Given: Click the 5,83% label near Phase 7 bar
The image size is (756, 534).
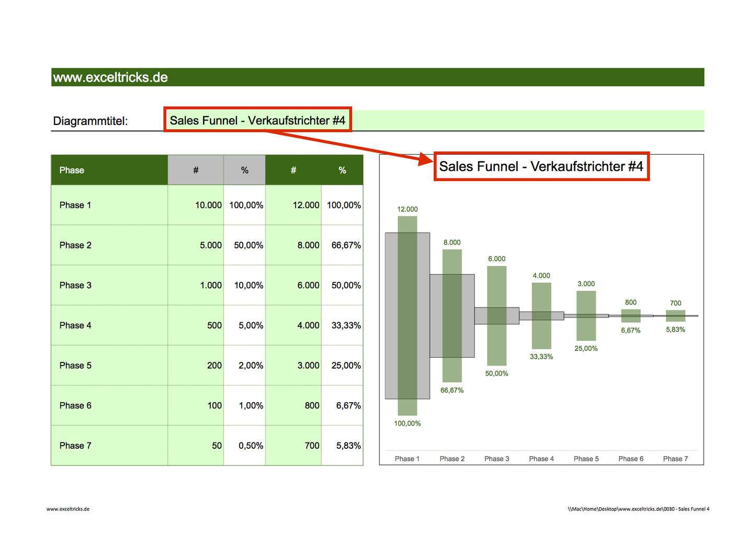Looking at the screenshot, I should coord(675,330).
